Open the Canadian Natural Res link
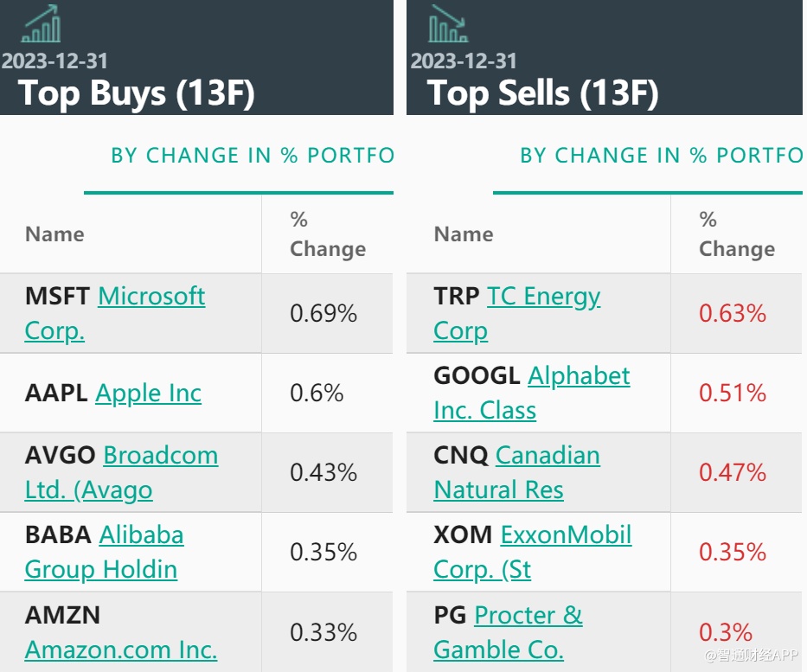 click(x=548, y=456)
